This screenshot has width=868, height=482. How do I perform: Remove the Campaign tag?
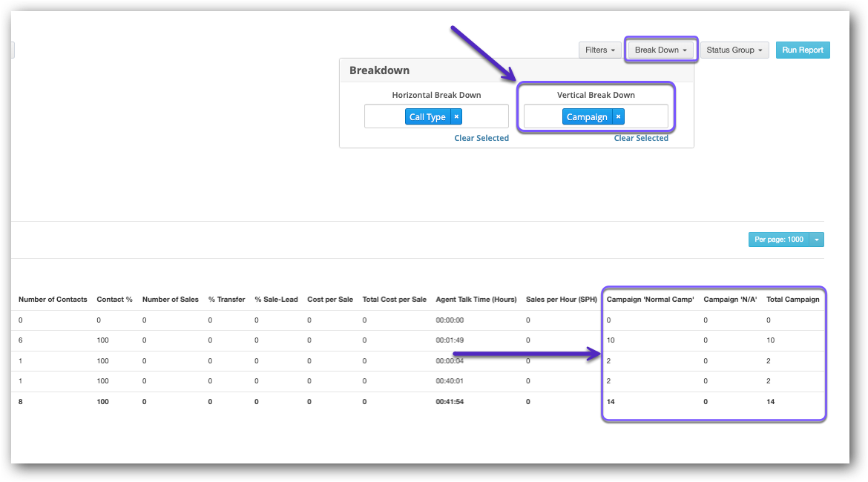pos(618,116)
